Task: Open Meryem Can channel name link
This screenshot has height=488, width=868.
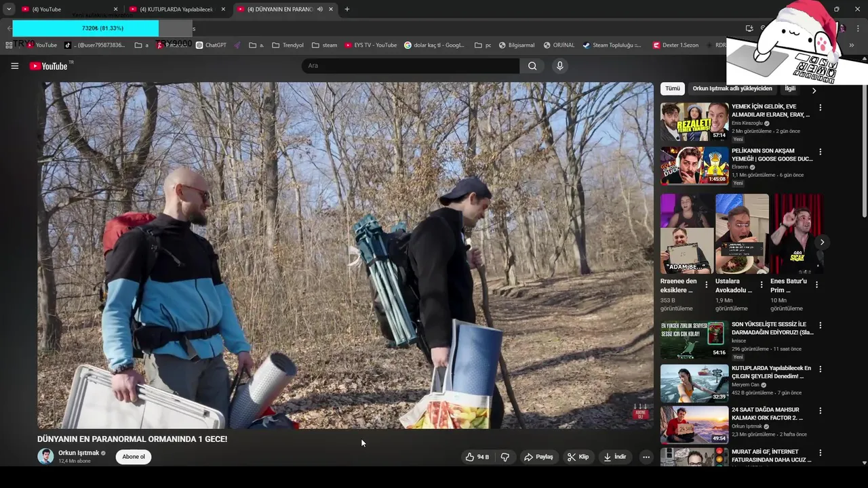Action: [x=745, y=385]
